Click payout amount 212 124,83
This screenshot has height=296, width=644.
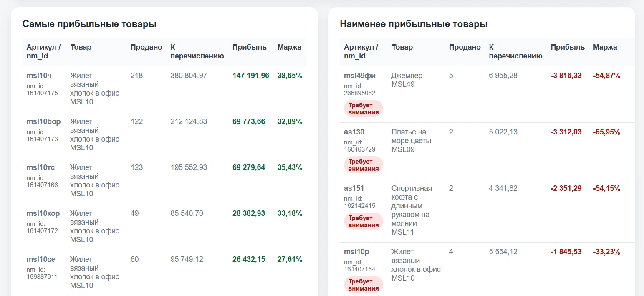[189, 121]
